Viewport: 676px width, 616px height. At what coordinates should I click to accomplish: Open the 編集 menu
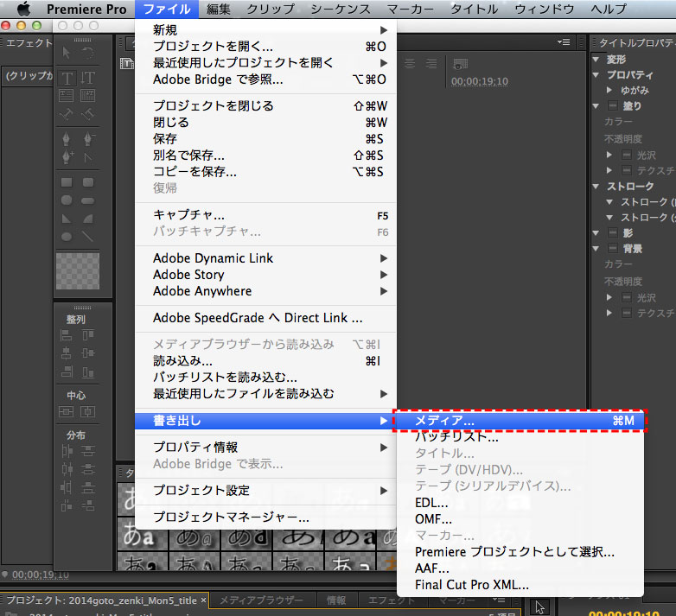[218, 9]
